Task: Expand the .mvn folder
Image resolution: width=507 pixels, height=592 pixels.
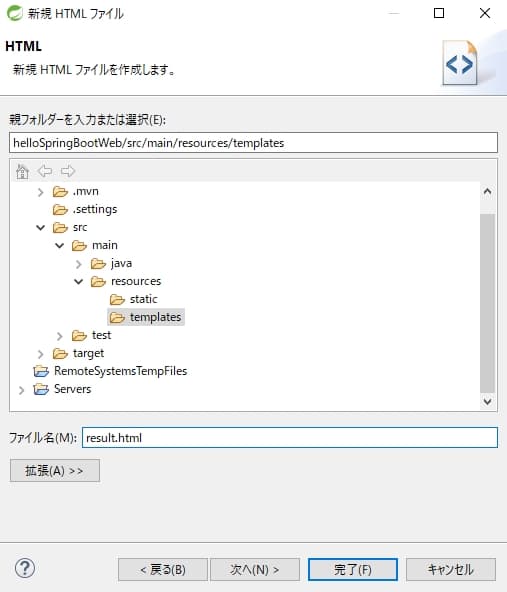Action: [40, 192]
